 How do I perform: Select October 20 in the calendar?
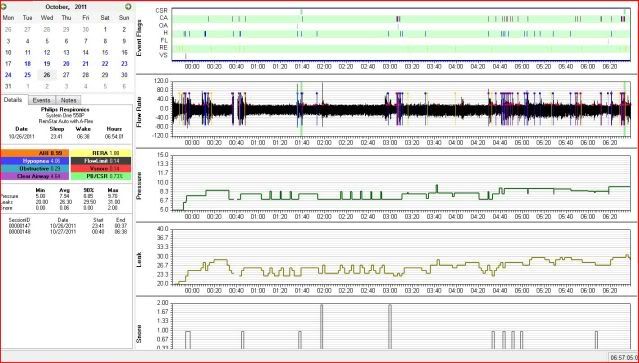(x=66, y=64)
